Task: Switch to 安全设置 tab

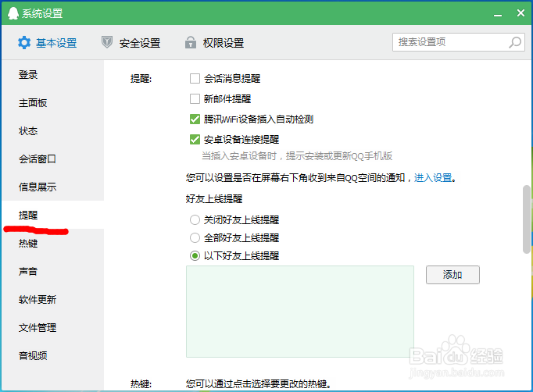Action: click(x=131, y=43)
